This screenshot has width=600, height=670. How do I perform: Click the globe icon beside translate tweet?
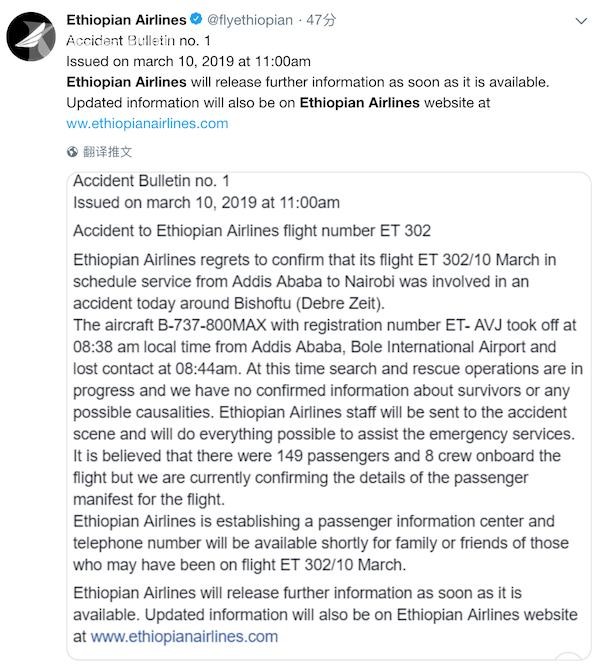click(x=72, y=152)
